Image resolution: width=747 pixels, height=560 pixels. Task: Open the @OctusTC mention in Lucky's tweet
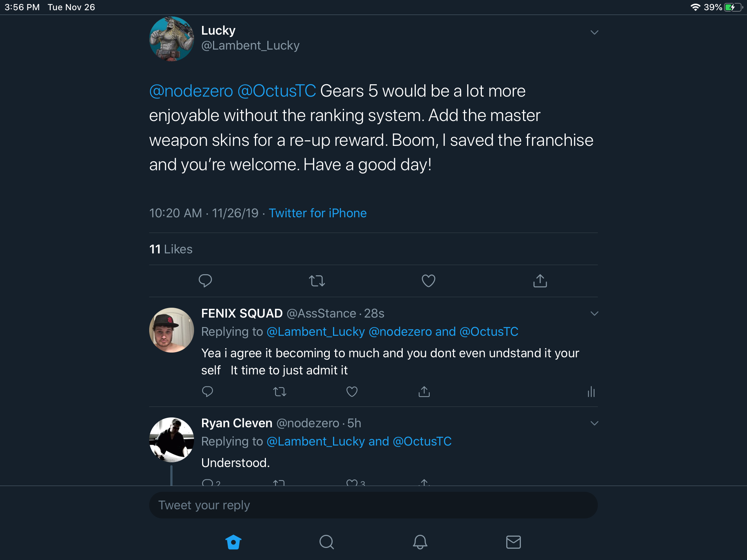pos(277,91)
